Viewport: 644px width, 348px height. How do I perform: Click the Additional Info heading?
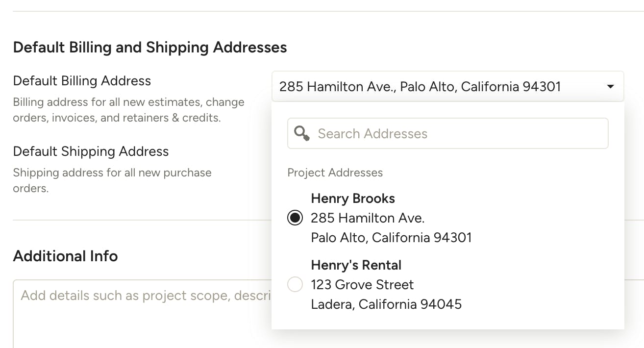pyautogui.click(x=65, y=256)
